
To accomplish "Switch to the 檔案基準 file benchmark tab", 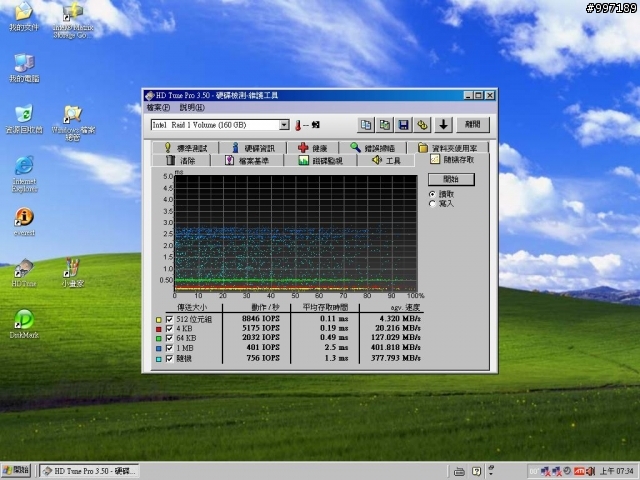I will (247, 160).
